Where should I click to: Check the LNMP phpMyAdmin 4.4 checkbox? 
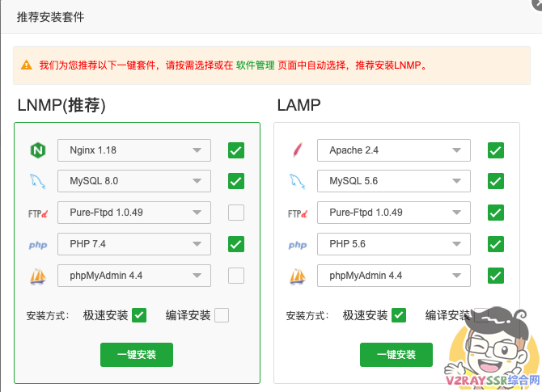(236, 276)
